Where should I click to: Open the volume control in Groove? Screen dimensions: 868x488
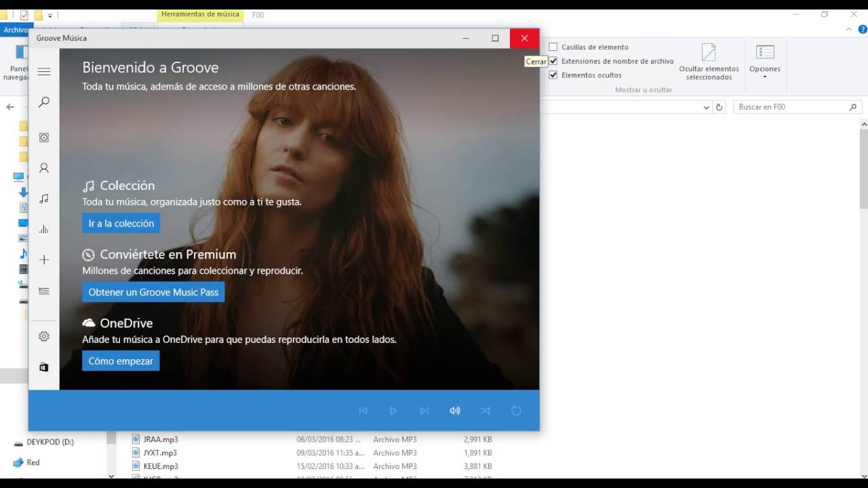click(x=455, y=411)
